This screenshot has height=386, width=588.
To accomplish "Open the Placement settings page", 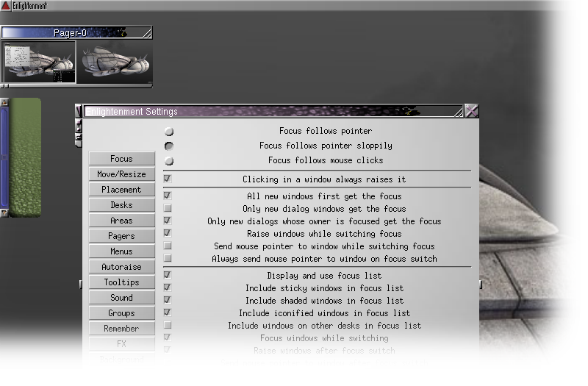I will click(121, 190).
